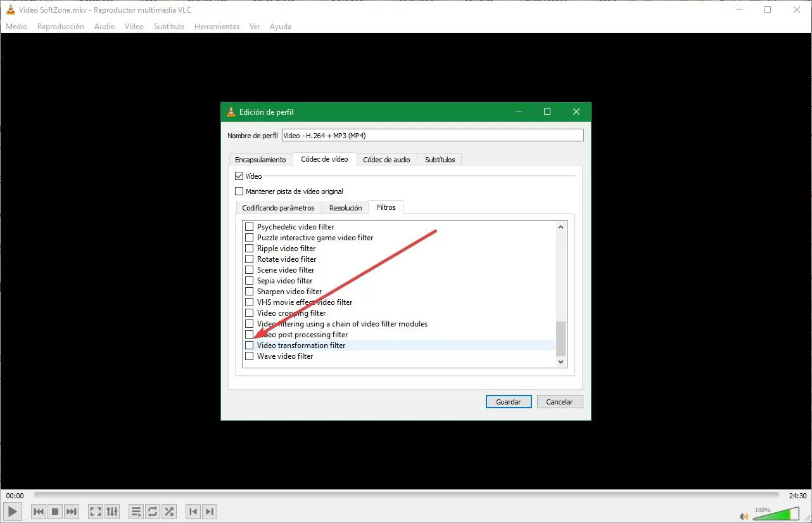Close the Edición de perfil dialog

pos(576,112)
